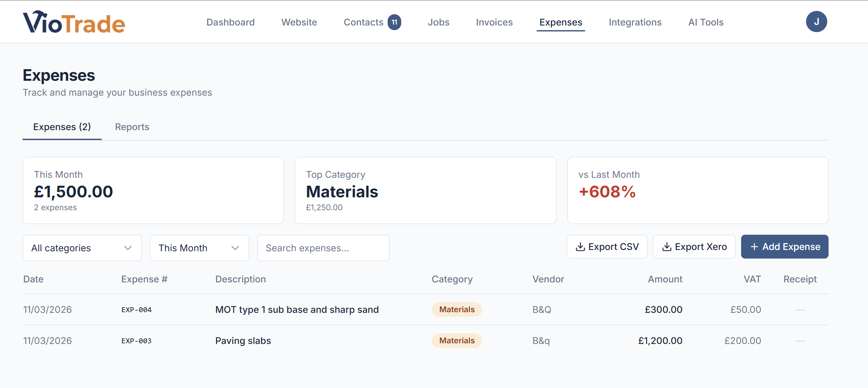The image size is (868, 388).
Task: Open the Invoices page from the navigation
Action: click(x=494, y=22)
